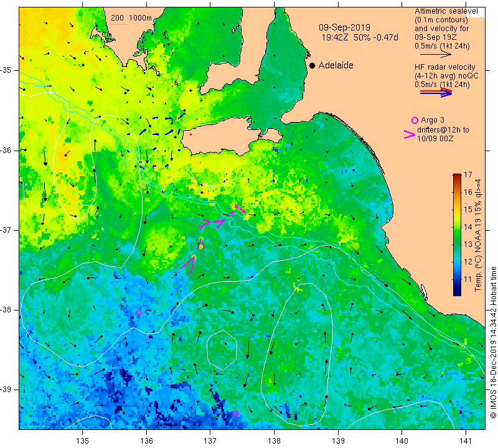Click the colorbar at the 11 degree blue level
Image resolution: width=498 pixels, height=448 pixels.
coord(457,279)
